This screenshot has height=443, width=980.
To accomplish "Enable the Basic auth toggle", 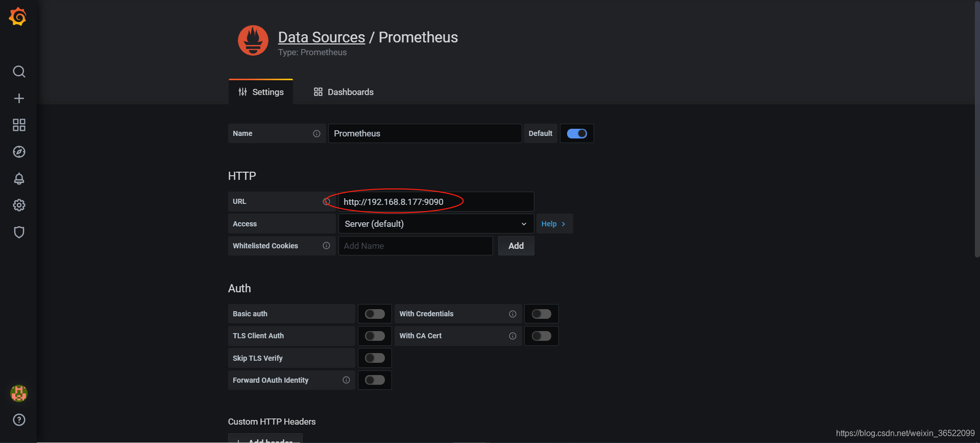I will (375, 314).
